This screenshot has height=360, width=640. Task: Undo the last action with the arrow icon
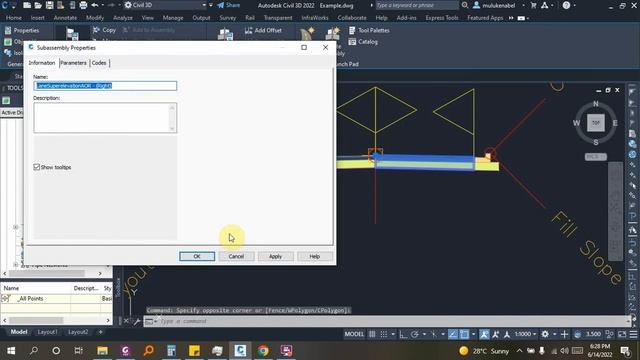tap(95, 5)
